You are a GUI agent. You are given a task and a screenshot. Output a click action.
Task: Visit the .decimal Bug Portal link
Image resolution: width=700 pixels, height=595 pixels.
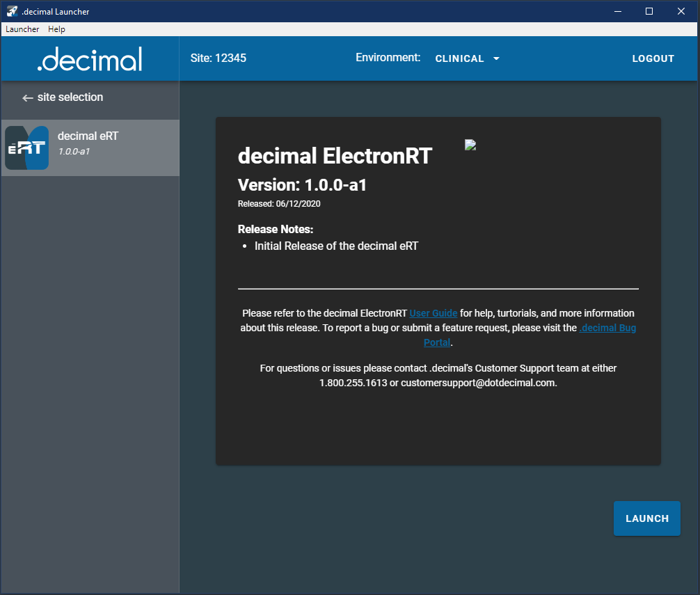pyautogui.click(x=607, y=328)
